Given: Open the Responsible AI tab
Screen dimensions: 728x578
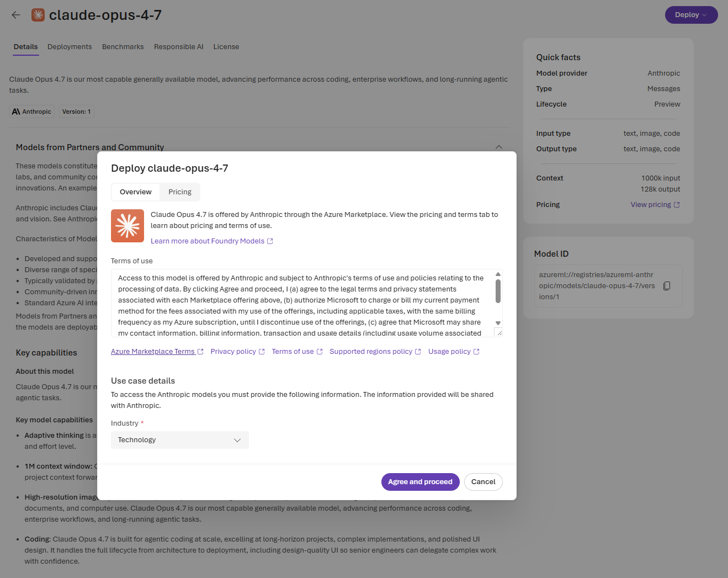Looking at the screenshot, I should pyautogui.click(x=179, y=47).
